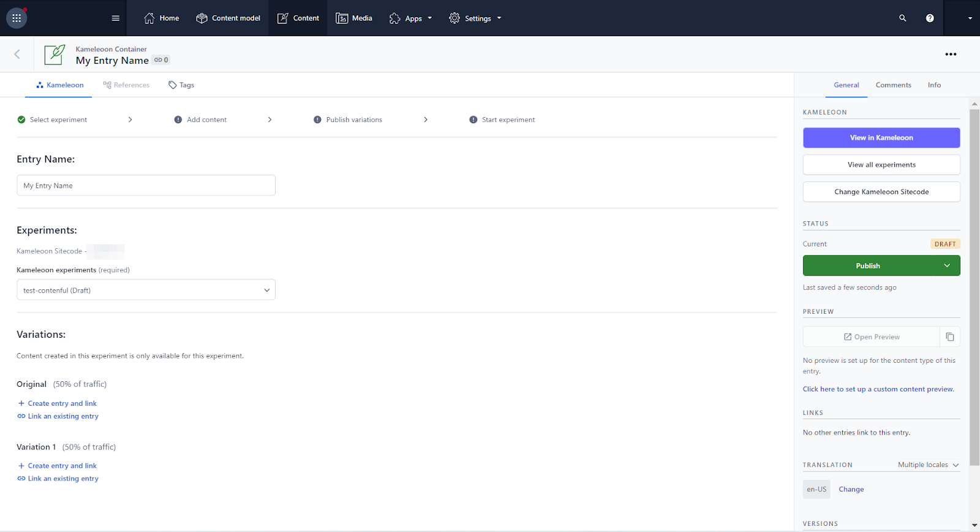Click into the Entry Name field

click(x=146, y=186)
